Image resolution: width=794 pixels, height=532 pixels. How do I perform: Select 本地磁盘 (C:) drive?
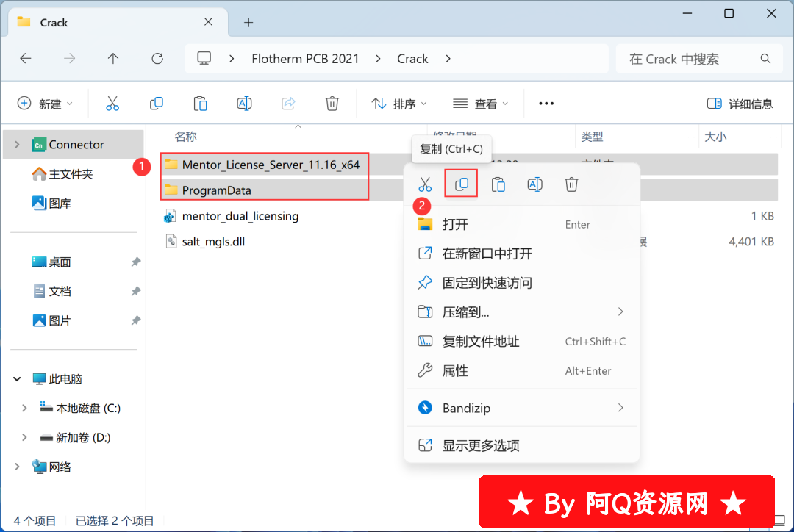tap(87, 408)
